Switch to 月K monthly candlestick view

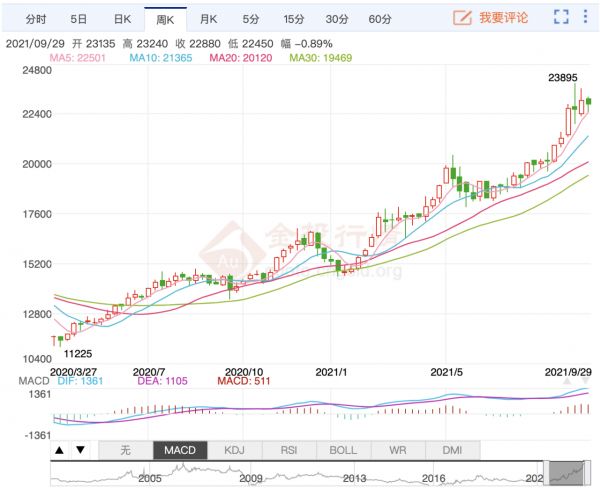pyautogui.click(x=207, y=19)
